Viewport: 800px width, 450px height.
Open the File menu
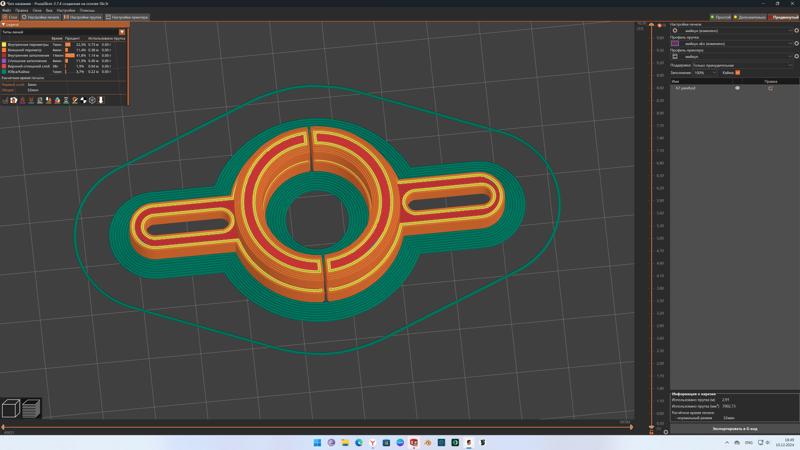tap(7, 10)
